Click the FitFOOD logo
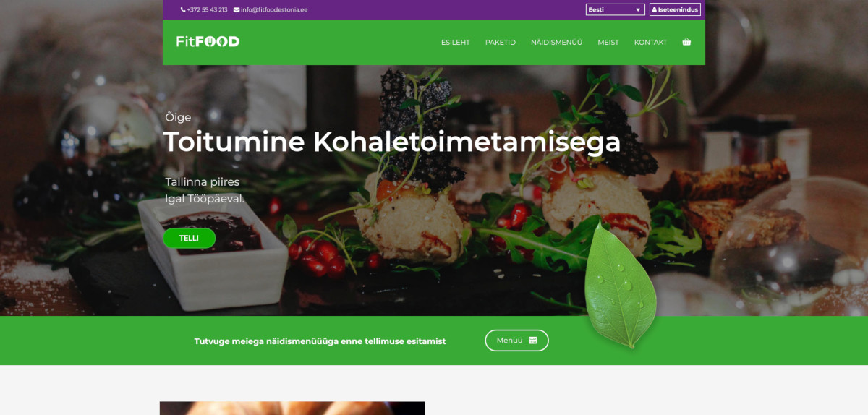Screen dimensions: 868x415 point(208,42)
